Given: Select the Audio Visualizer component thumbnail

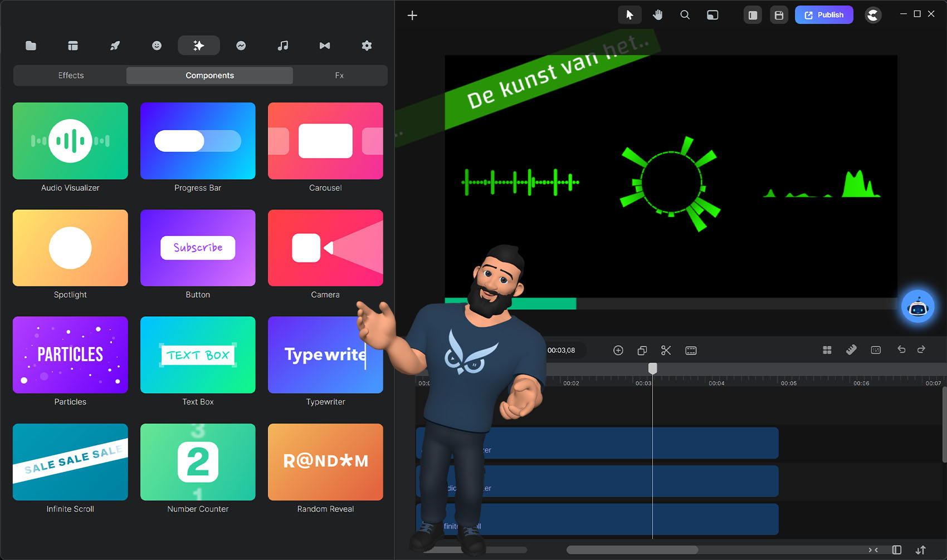Looking at the screenshot, I should tap(70, 141).
